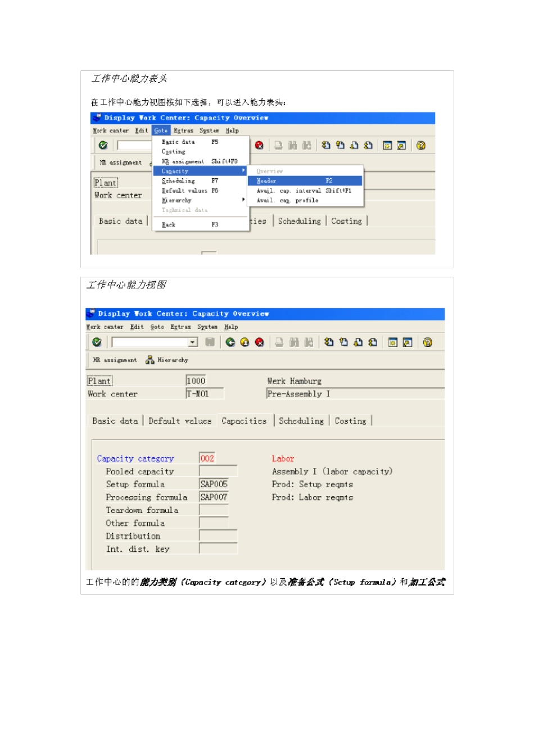
Task: Click the Plant field showing 1000
Action: [x=196, y=381]
